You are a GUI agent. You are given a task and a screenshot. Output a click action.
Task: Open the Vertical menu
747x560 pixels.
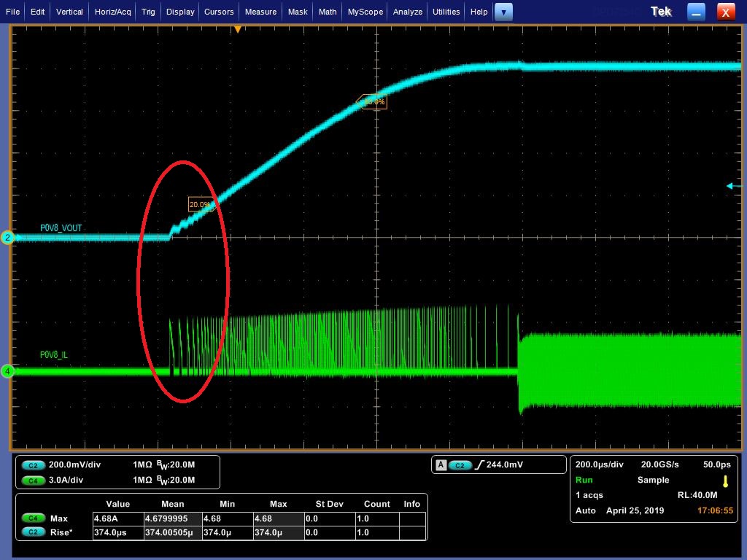(x=69, y=12)
